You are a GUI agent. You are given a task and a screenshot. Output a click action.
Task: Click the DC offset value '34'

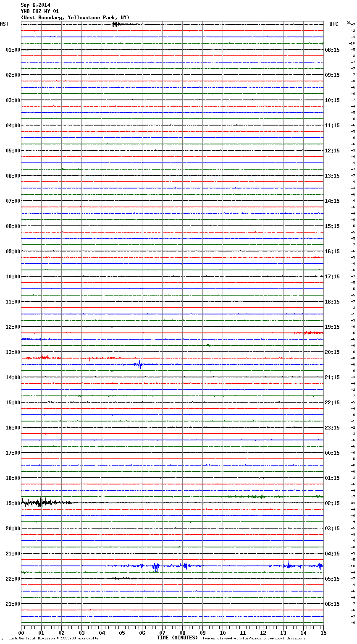pyautogui.click(x=353, y=503)
